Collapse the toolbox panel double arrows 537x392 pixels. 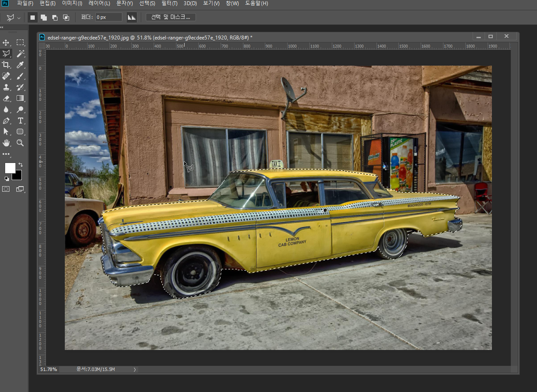tap(2, 27)
